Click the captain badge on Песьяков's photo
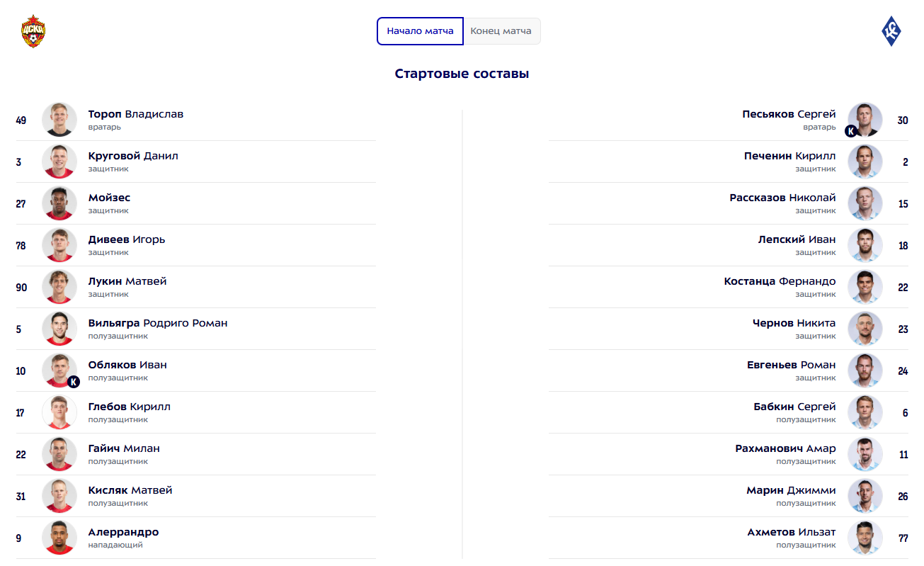Image resolution: width=924 pixels, height=566 pixels. (850, 131)
